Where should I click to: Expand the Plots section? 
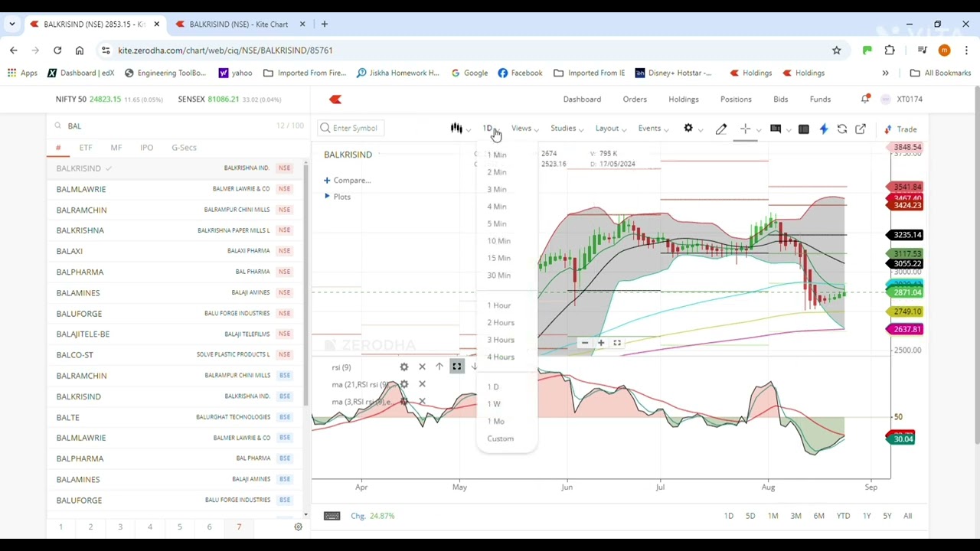337,197
